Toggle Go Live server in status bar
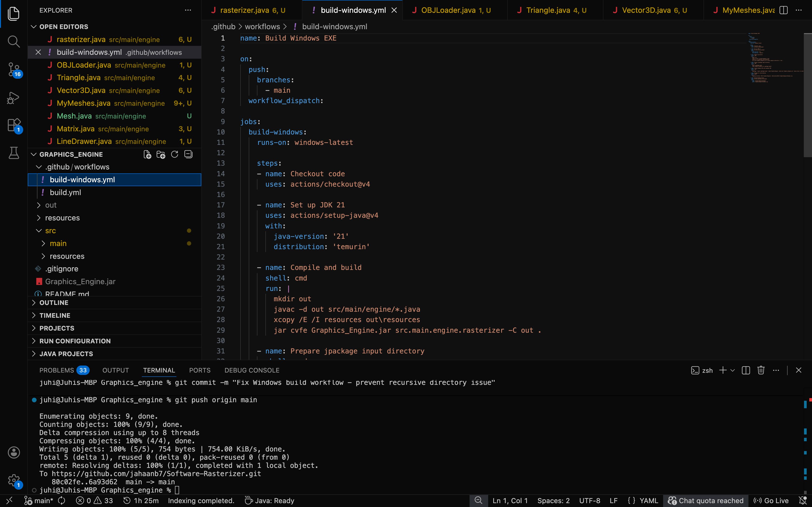Image resolution: width=812 pixels, height=507 pixels. [771, 501]
